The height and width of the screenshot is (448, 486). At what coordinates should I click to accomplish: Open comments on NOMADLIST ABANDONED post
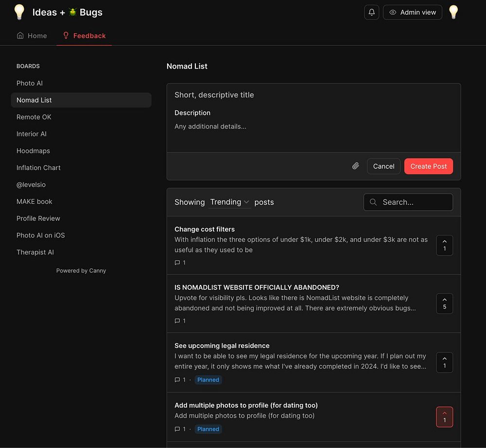click(180, 321)
